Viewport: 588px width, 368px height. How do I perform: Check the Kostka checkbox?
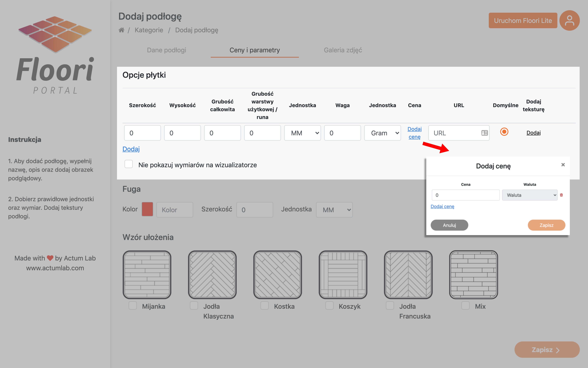coord(265,305)
